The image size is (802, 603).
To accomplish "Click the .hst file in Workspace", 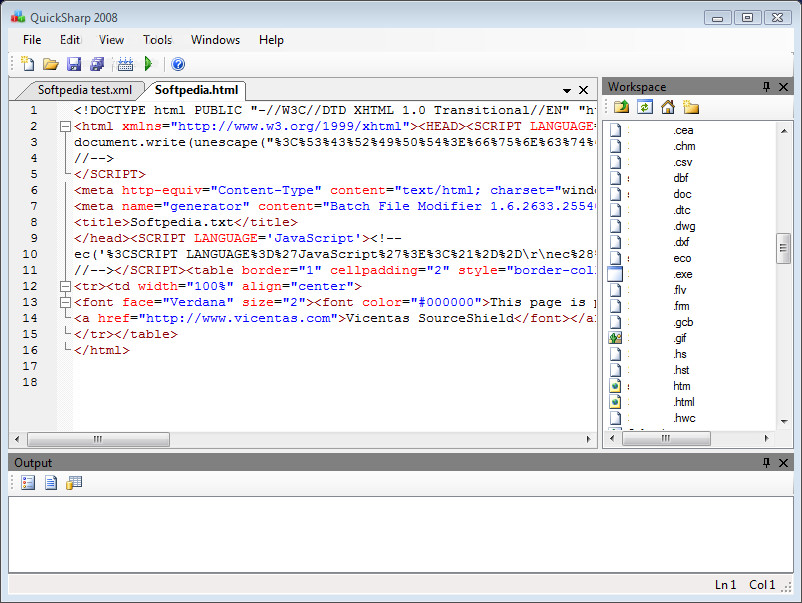I will pyautogui.click(x=681, y=370).
